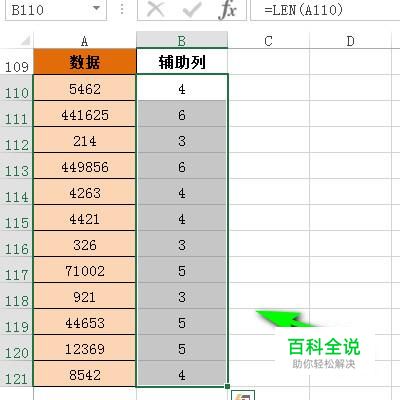400x400 pixels.
Task: Click cell containing 921
Action: tap(85, 296)
